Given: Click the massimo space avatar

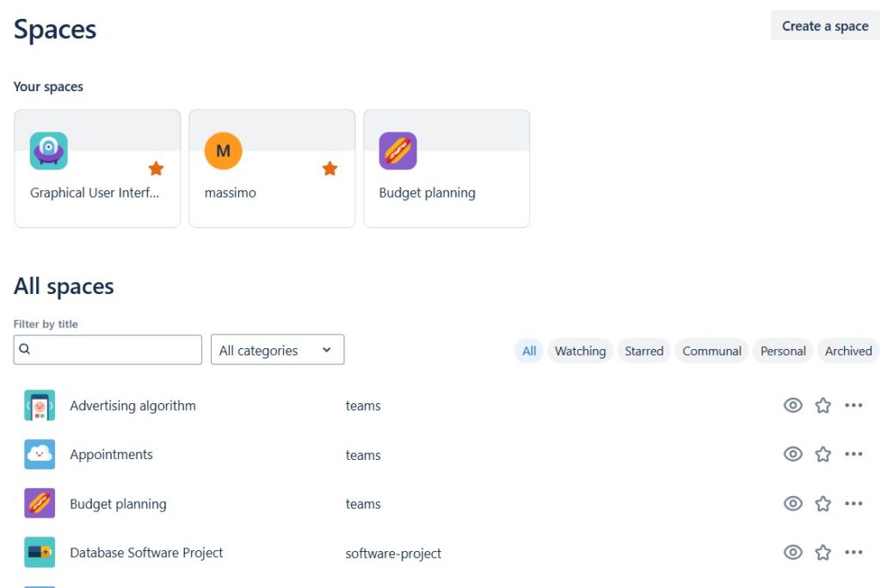Looking at the screenshot, I should tap(223, 150).
